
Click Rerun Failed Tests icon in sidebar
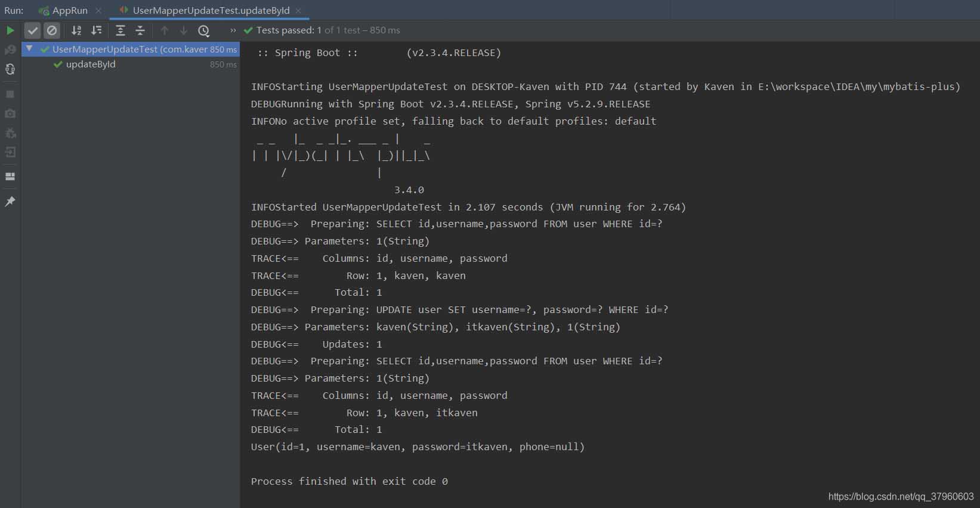[10, 50]
